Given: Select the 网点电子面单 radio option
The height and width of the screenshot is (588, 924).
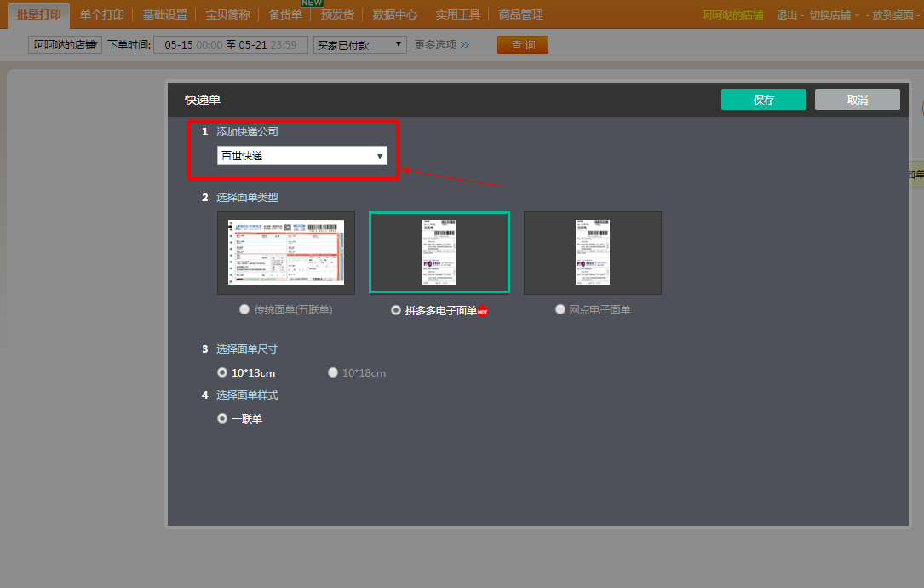Looking at the screenshot, I should click(560, 310).
